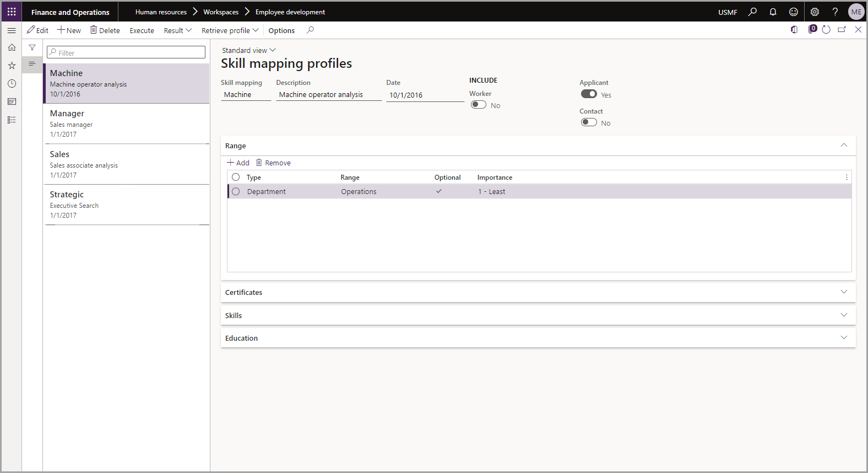Click Add in Range grid
Viewport: 868px width, 473px height.
coord(238,163)
